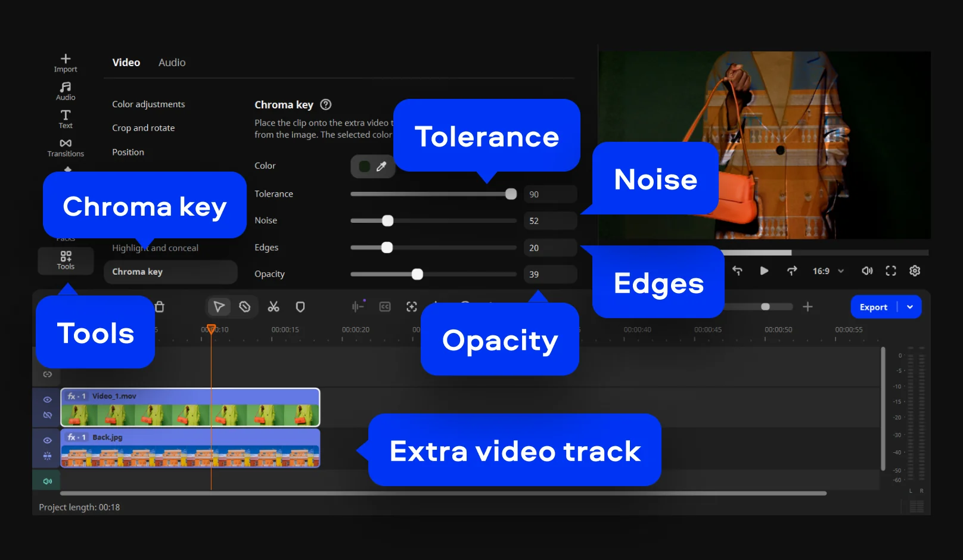This screenshot has width=963, height=560.
Task: Activate the arrow selection tool
Action: click(219, 307)
